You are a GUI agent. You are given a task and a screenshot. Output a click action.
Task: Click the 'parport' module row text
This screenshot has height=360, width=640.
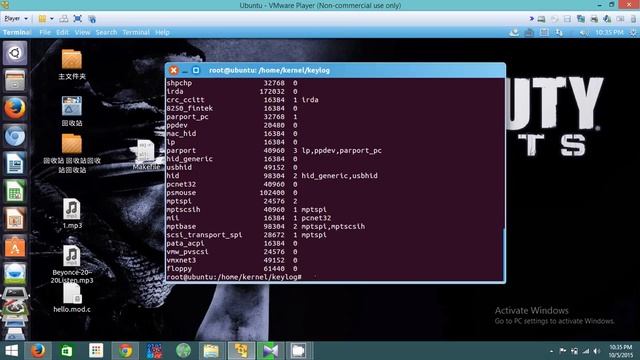pyautogui.click(x=274, y=151)
